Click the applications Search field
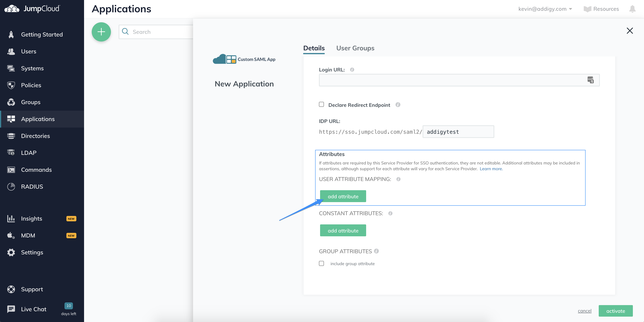644x322 pixels. (156, 32)
